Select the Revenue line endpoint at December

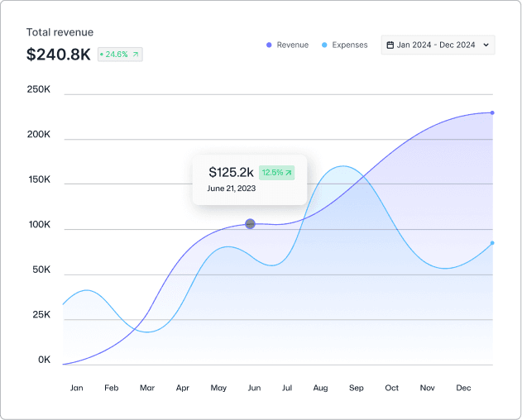click(492, 112)
